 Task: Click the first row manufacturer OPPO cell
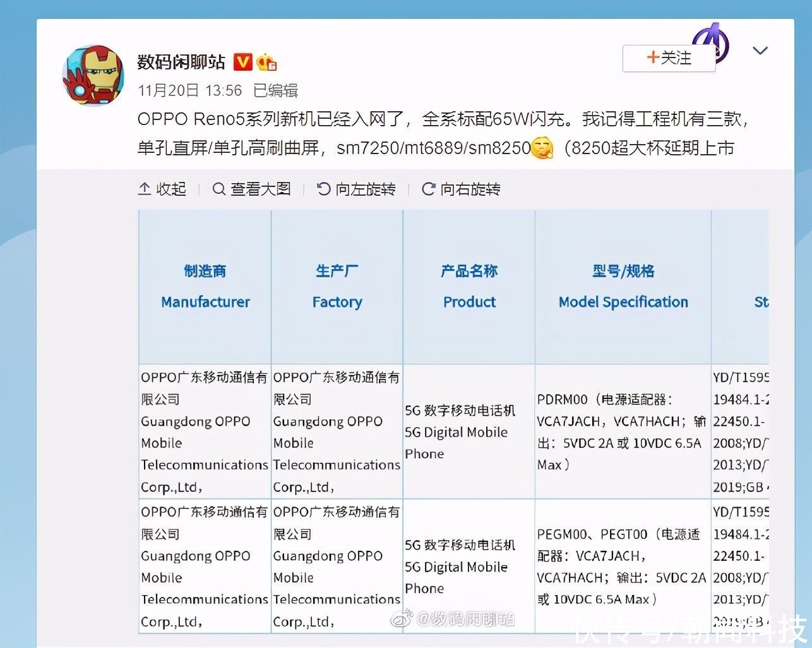[205, 431]
